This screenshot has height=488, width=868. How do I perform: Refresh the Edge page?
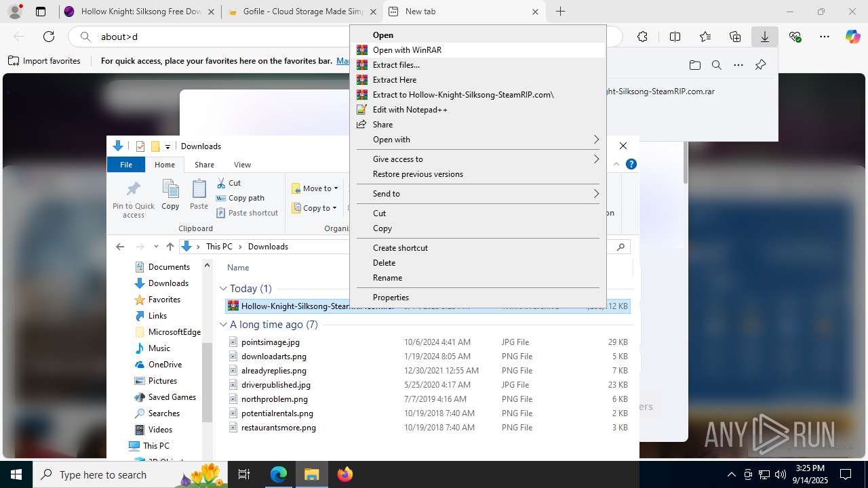(48, 37)
